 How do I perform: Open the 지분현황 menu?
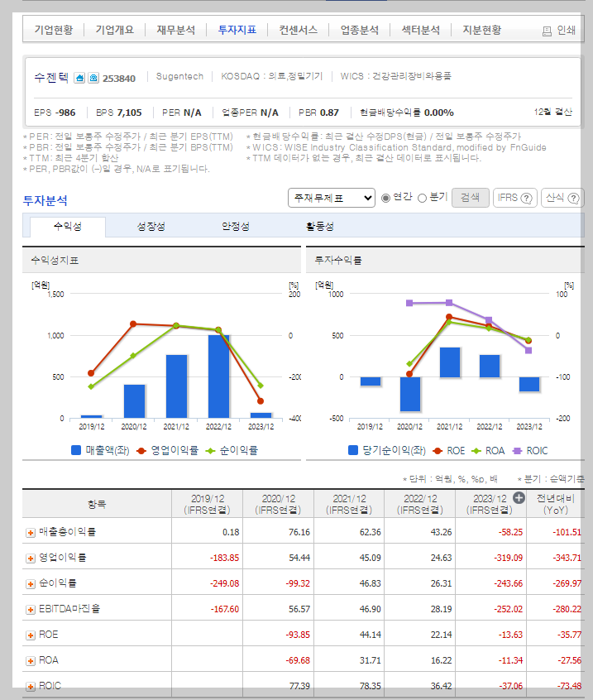482,30
